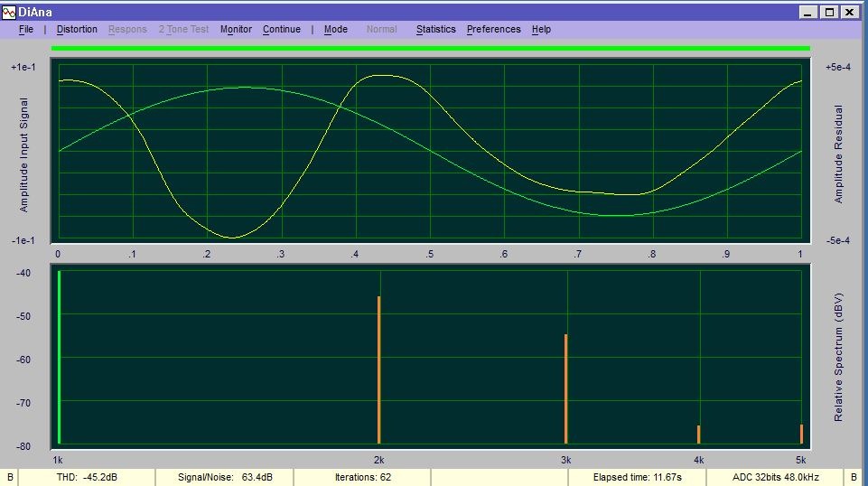Click the Signal/Noise 63.4dB status entry

[x=225, y=477]
